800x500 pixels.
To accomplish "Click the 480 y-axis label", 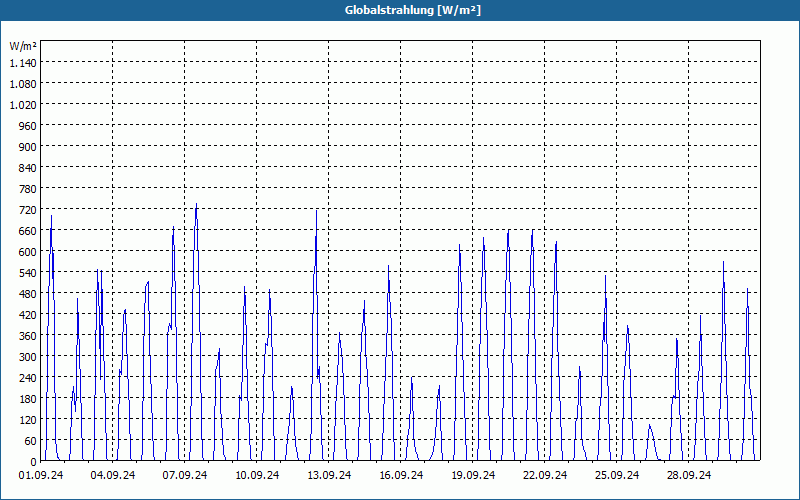I will (28, 293).
